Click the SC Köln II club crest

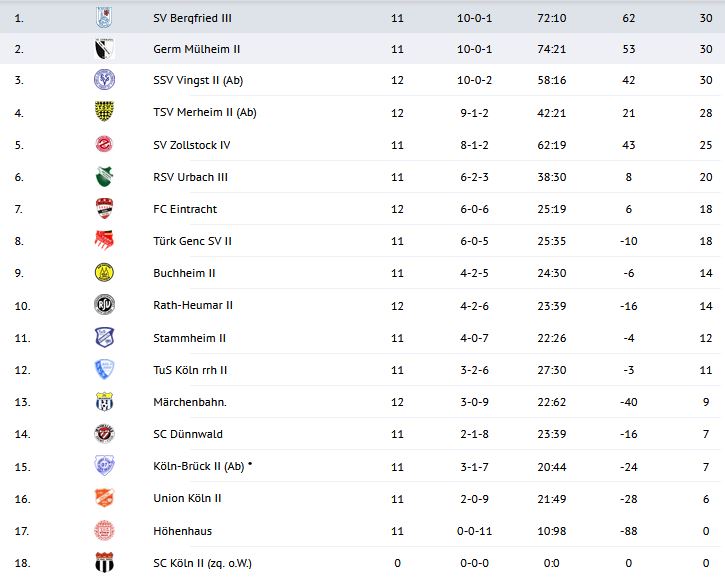[104, 562]
